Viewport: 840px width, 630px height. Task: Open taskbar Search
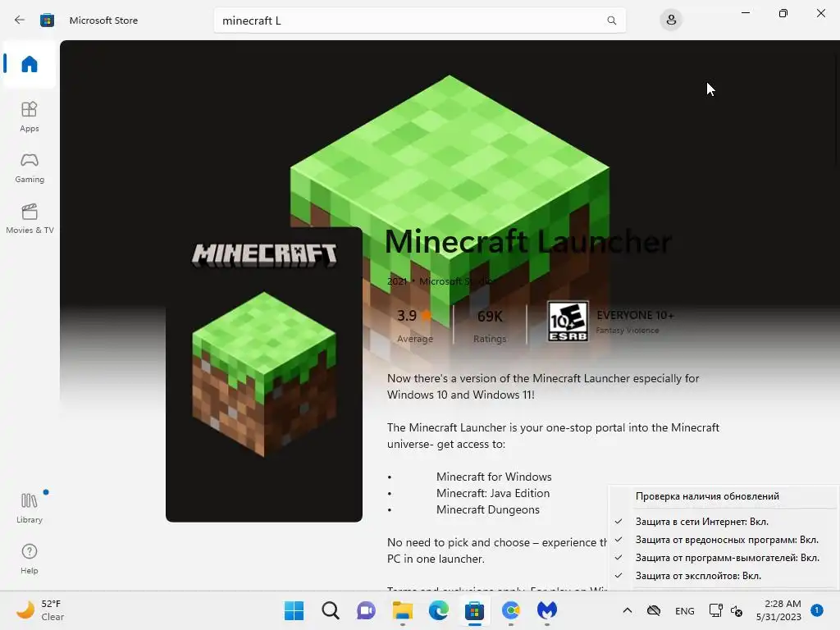pyautogui.click(x=330, y=610)
